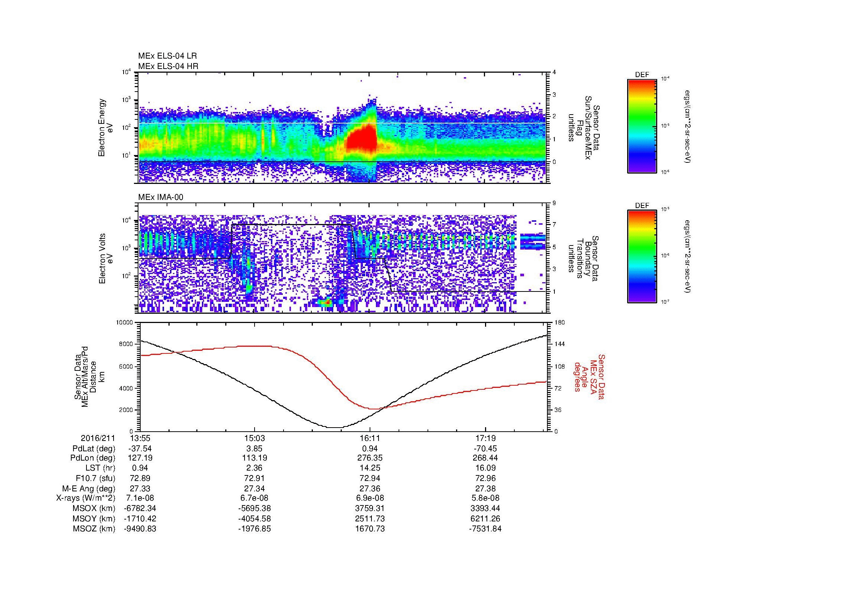Click the 16:11 time tick label

[370, 438]
